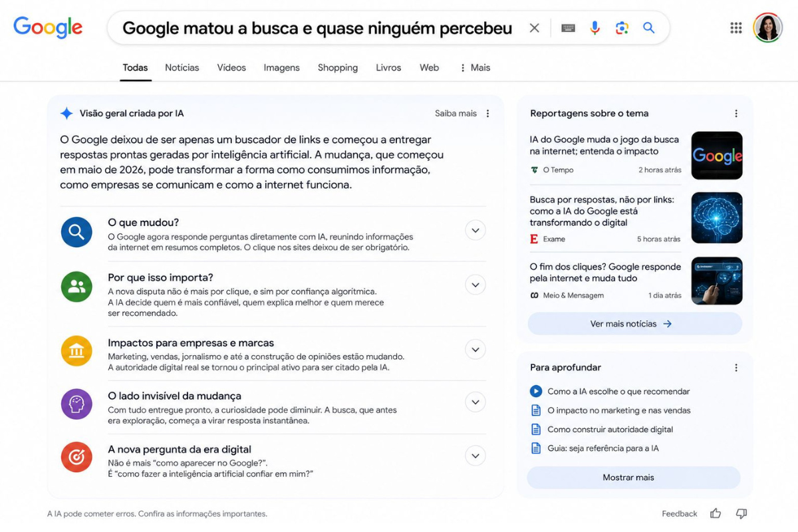
Task: Click the play icon next to 'Como a IA escolhe'
Action: 536,391
